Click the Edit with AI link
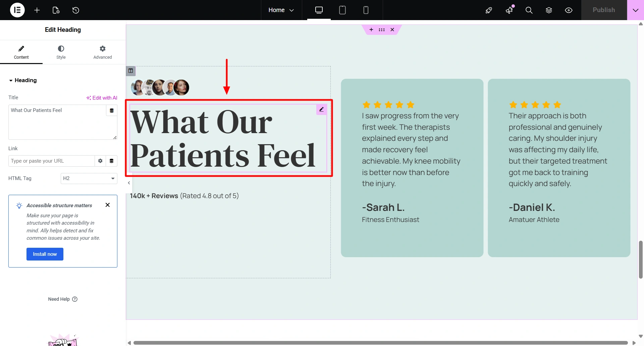This screenshot has height=346, width=644. click(102, 98)
